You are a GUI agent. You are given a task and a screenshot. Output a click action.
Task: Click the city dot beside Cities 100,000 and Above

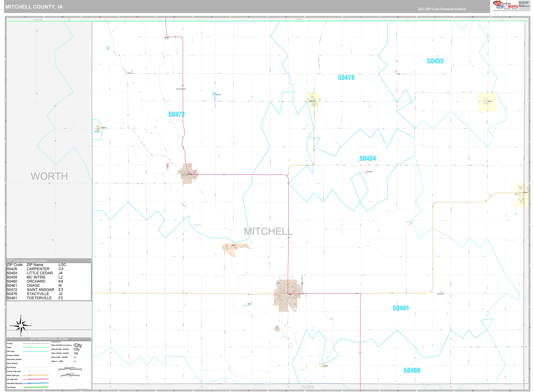click(74, 345)
